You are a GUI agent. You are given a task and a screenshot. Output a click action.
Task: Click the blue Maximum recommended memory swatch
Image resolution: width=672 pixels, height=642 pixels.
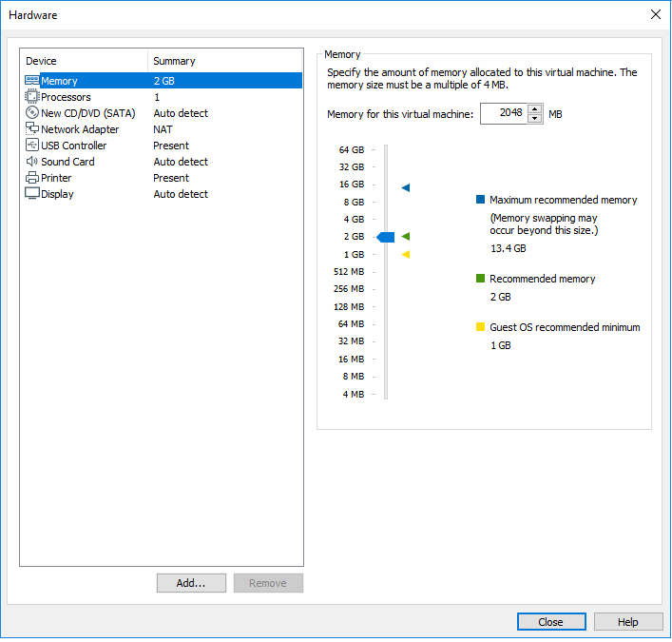[x=480, y=200]
